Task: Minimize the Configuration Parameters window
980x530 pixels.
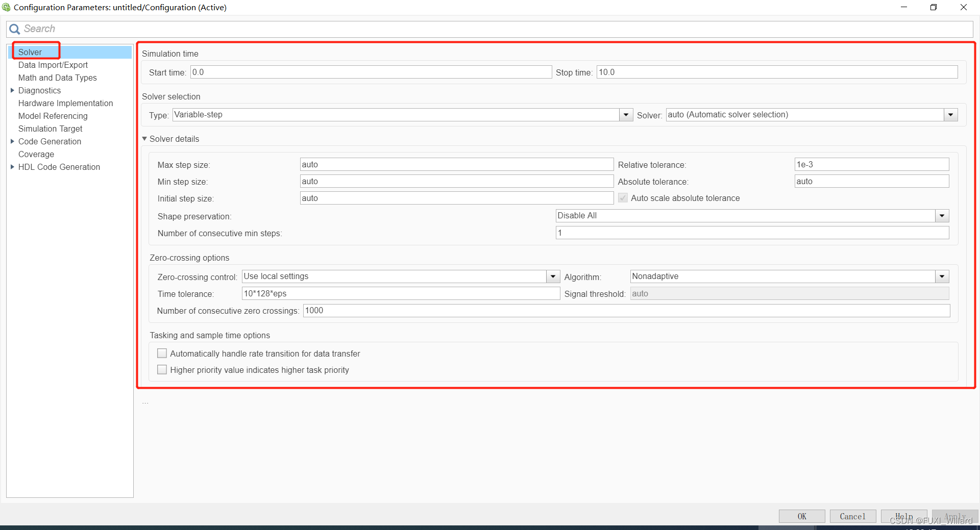Action: coord(904,7)
